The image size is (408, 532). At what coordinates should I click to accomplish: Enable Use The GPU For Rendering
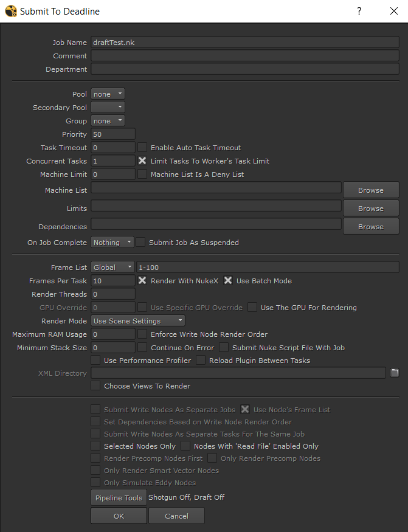tap(252, 307)
